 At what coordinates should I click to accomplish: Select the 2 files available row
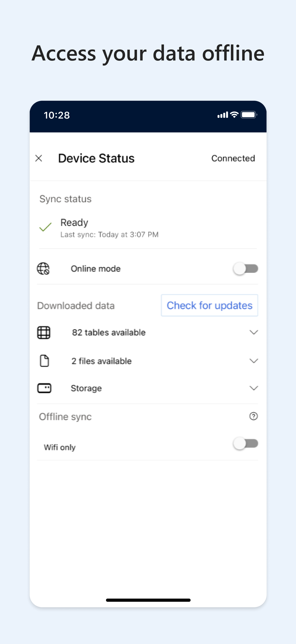(x=148, y=361)
